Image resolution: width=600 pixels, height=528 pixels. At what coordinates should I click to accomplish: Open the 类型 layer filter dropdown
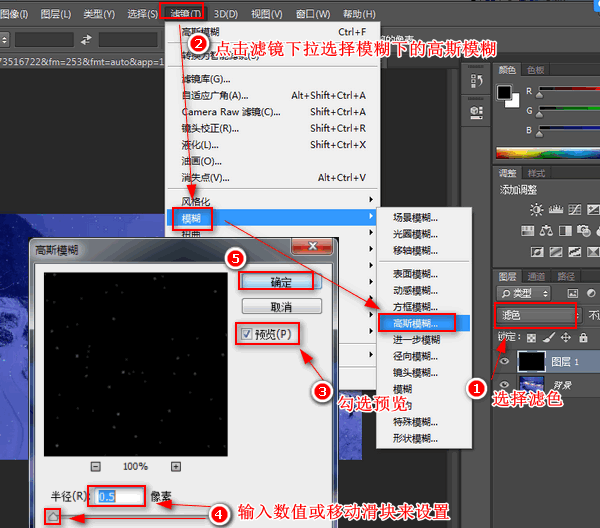[x=523, y=293]
